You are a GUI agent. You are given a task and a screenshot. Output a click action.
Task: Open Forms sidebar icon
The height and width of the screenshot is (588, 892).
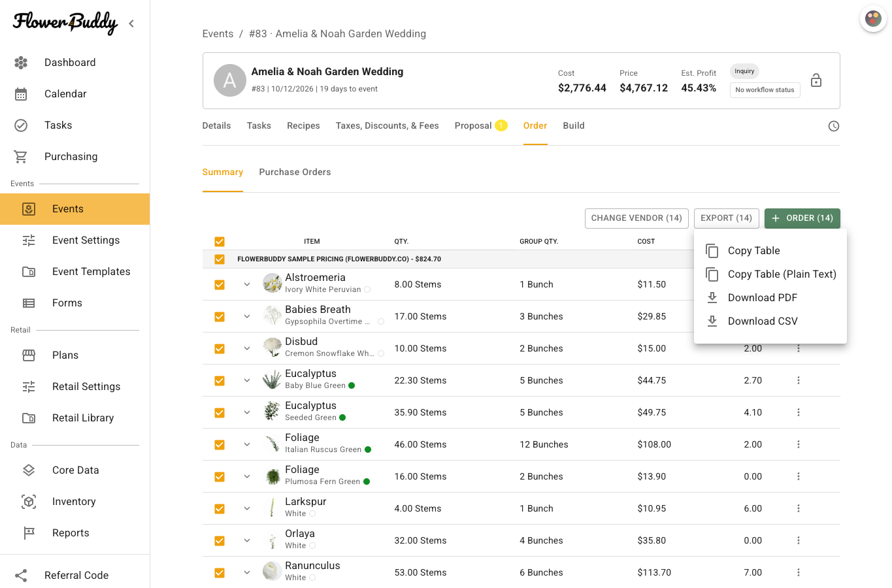[x=29, y=303]
